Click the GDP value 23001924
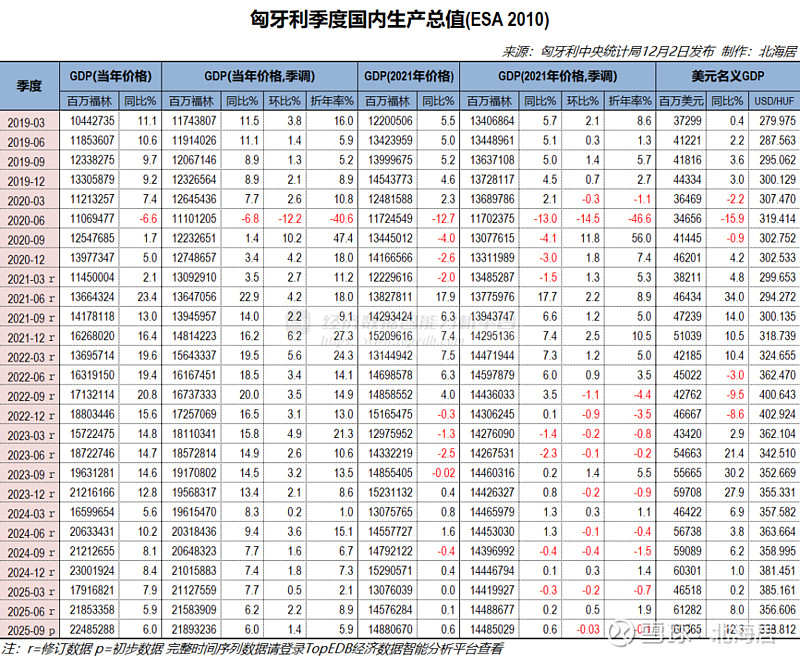 pos(92,571)
